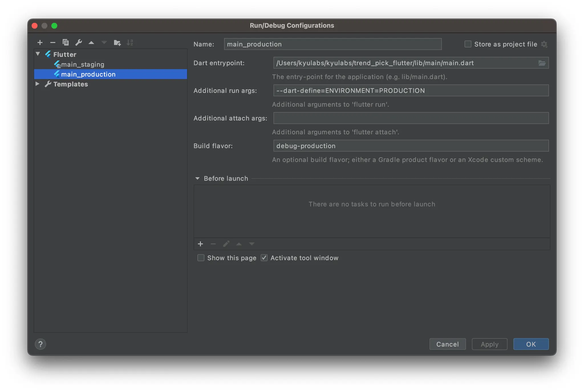Click the Copy Configuration icon

[x=66, y=42]
